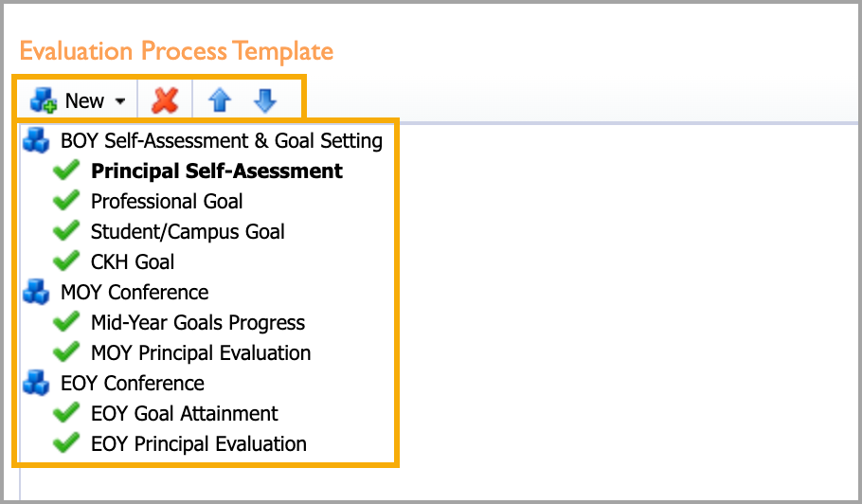Select BOY Self-Assessment & Goal Setting node

click(x=222, y=141)
